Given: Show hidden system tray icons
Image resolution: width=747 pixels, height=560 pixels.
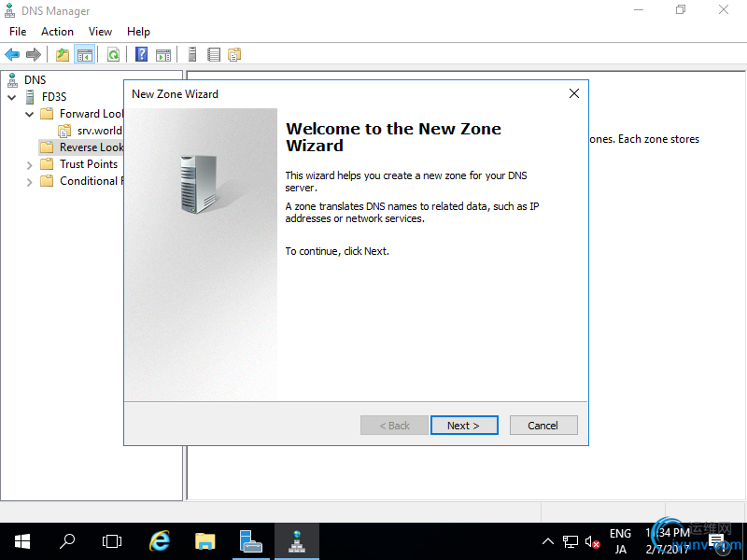Looking at the screenshot, I should click(548, 541).
